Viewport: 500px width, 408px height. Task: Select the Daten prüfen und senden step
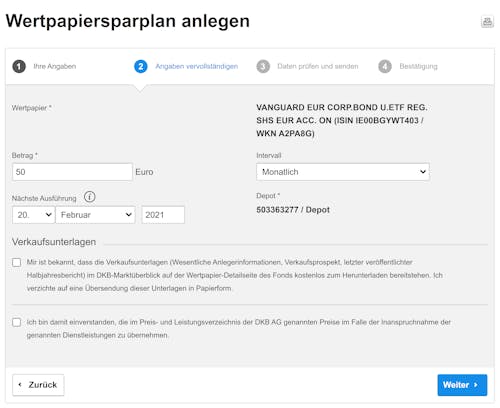point(318,66)
